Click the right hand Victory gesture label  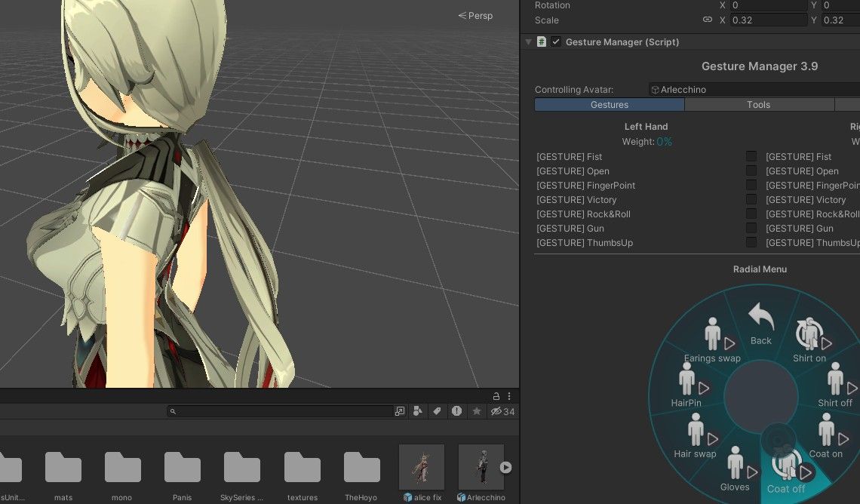pos(806,200)
